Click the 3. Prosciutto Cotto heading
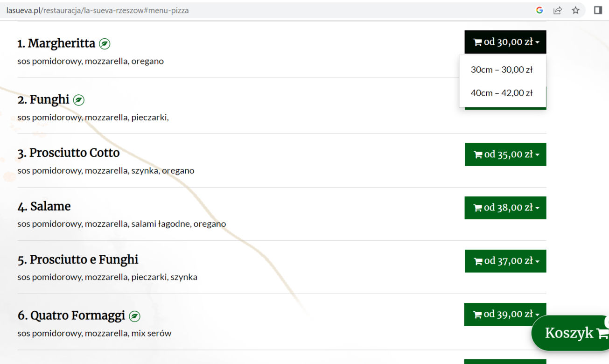This screenshot has width=609, height=364. (x=69, y=153)
